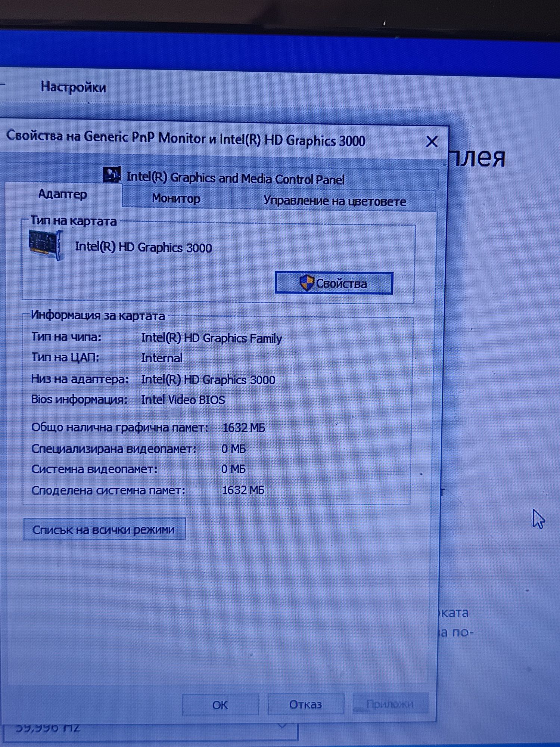This screenshot has height=747, width=560.
Task: Open the Монитор tab
Action: [176, 198]
